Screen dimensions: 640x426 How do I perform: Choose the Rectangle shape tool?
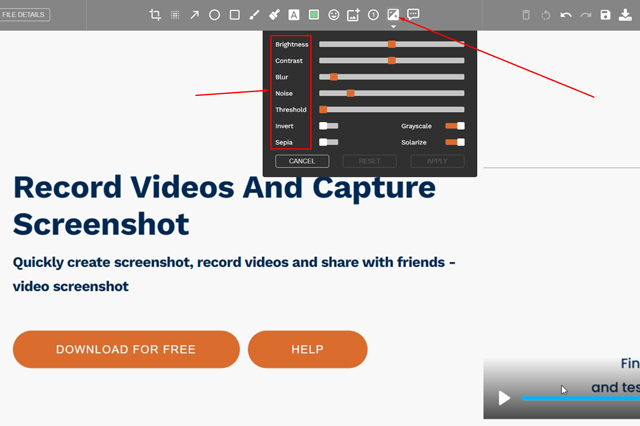[x=234, y=15]
